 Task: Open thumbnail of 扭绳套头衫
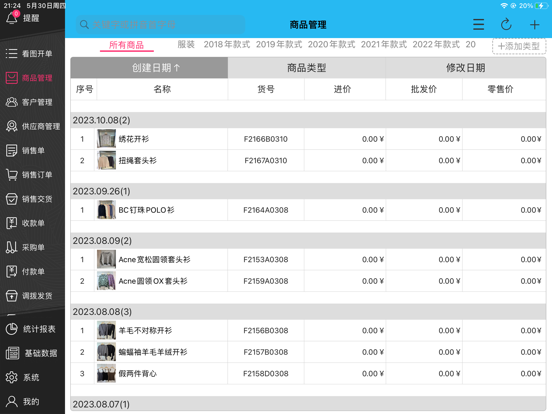coord(106,160)
